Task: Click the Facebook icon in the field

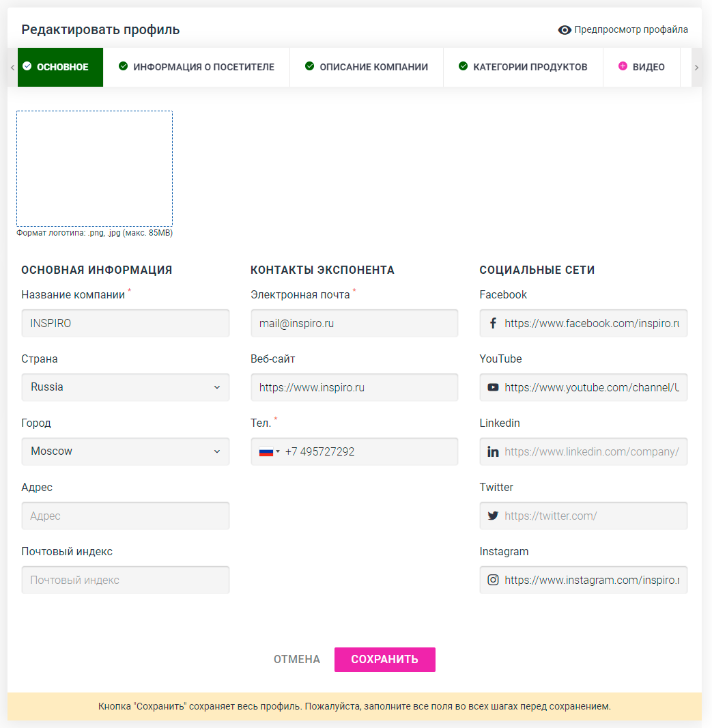Action: coord(493,323)
